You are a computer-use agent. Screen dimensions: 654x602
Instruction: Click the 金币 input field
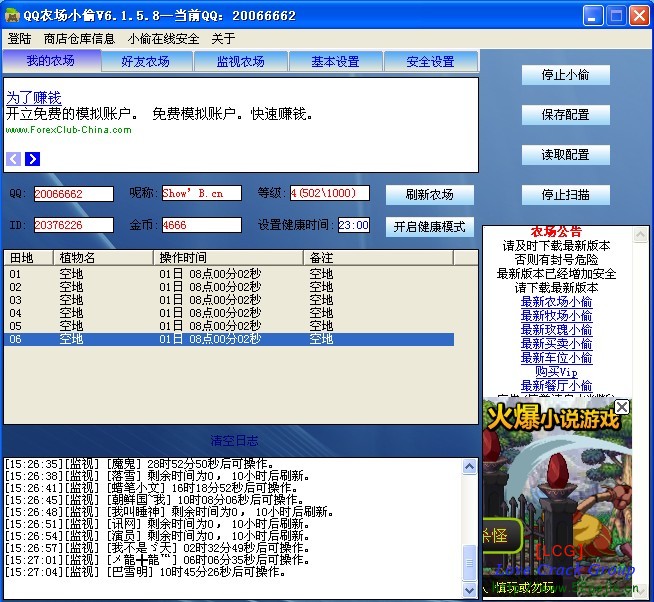(x=202, y=225)
